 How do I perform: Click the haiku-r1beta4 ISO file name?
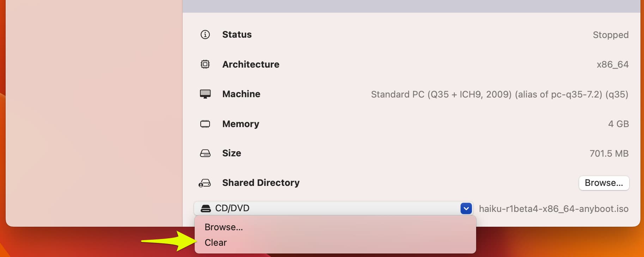click(x=554, y=209)
